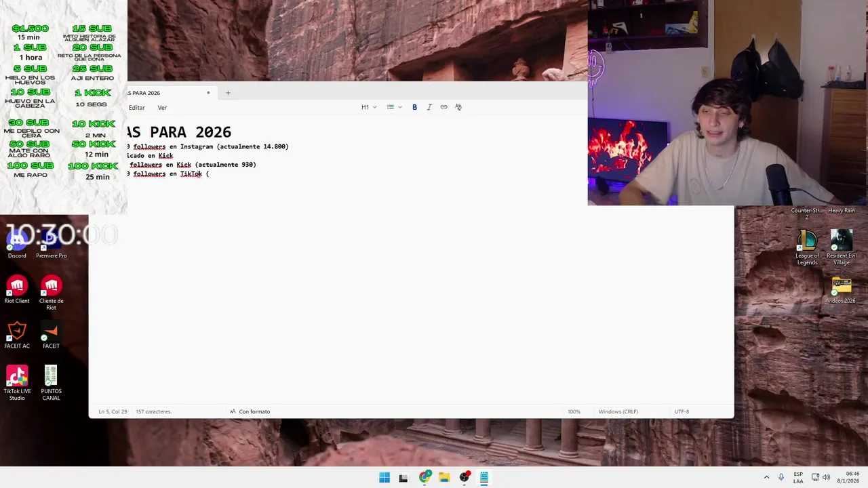Open Task View from the taskbar
This screenshot has width=868, height=488.
click(403, 477)
